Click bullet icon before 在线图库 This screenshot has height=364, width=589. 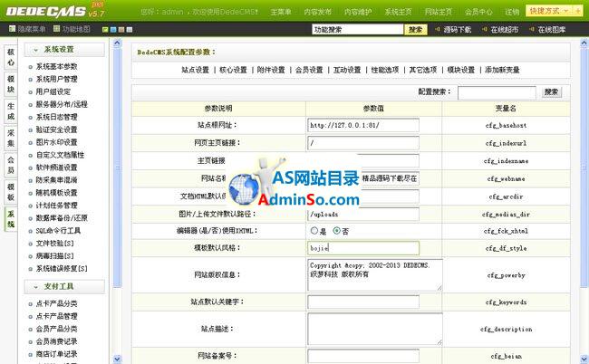coord(532,29)
